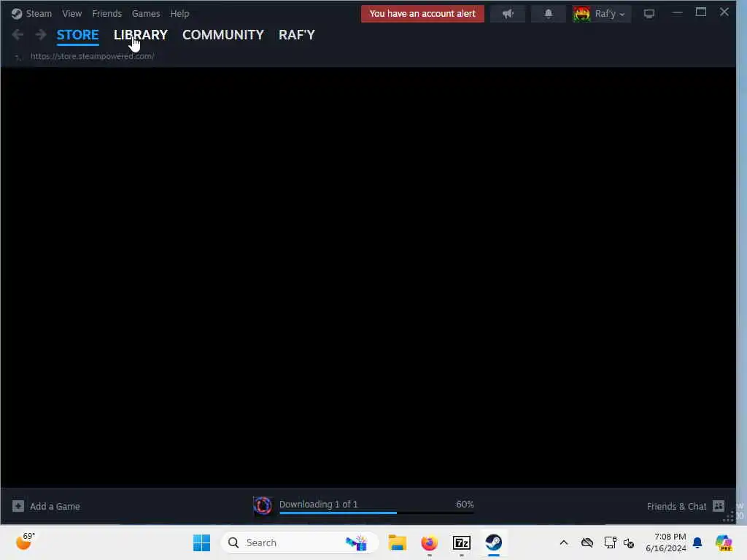Click the Steam taskbar icon

[494, 542]
